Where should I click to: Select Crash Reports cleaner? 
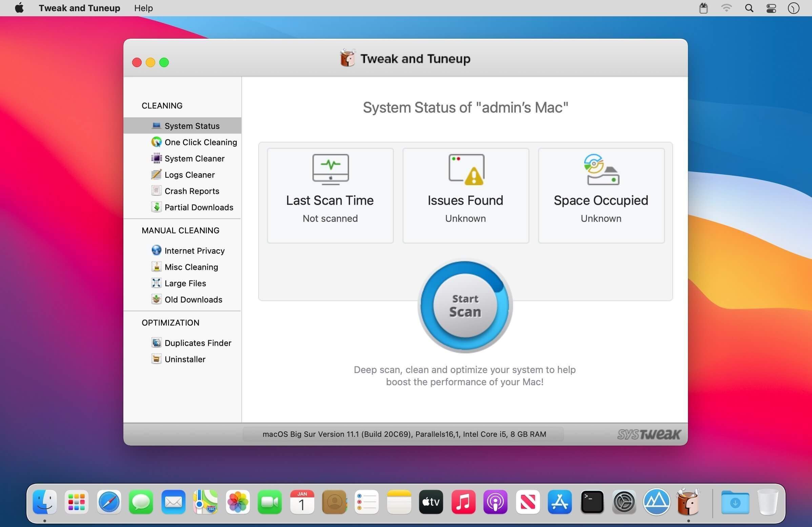coord(192,191)
